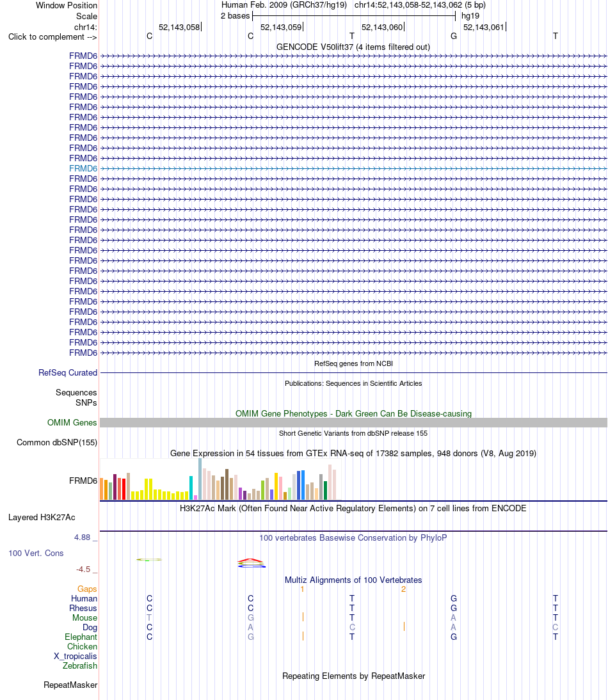Click base G in the Rhesus alignment row

[454, 608]
